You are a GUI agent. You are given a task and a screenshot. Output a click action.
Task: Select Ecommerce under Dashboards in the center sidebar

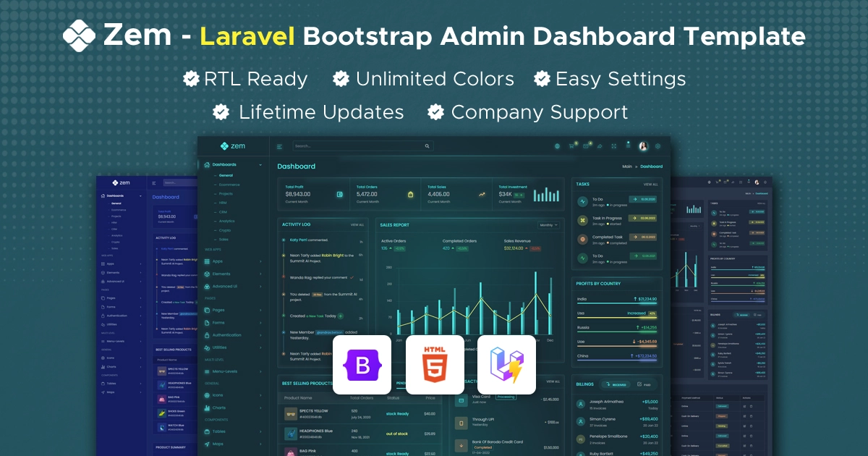click(x=229, y=185)
